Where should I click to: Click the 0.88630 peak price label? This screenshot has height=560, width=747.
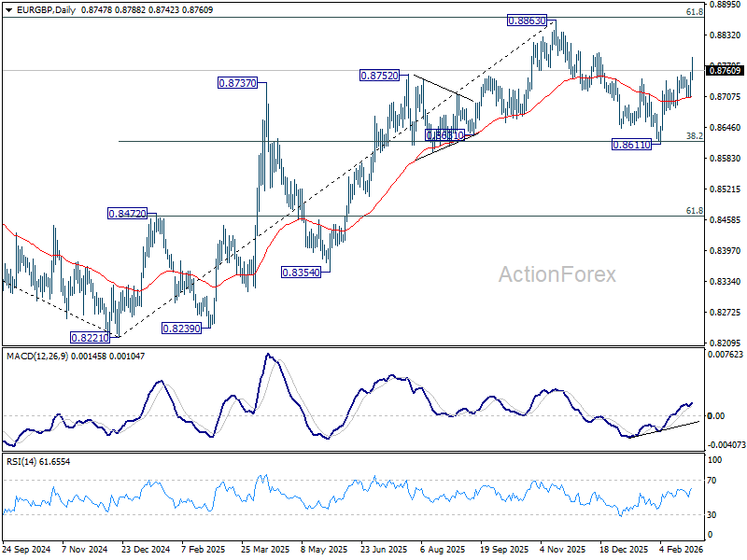(527, 21)
